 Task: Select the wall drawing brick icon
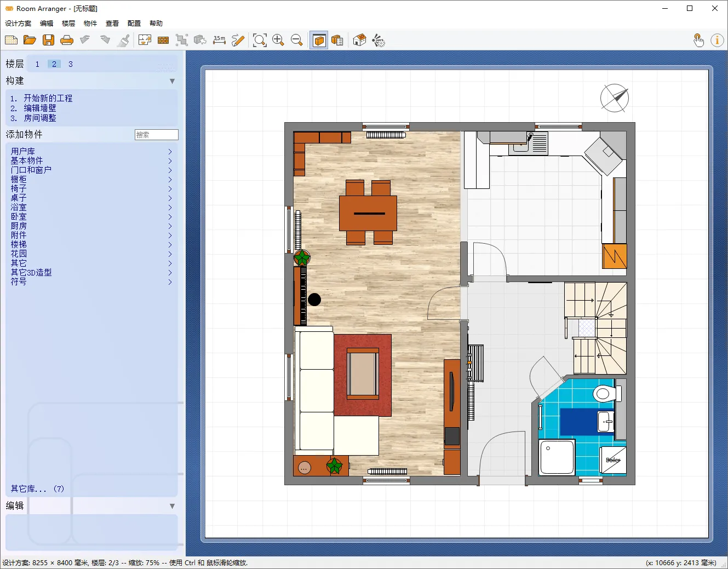(163, 39)
